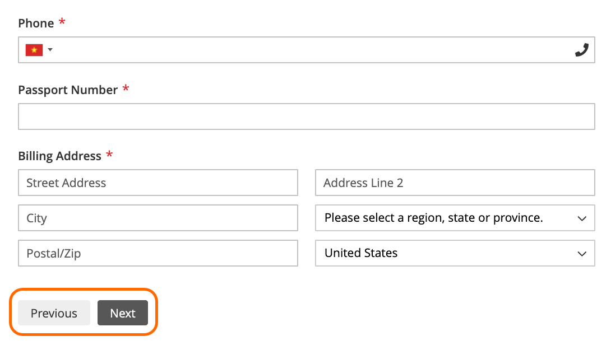The image size is (611, 364).
Task: Click the chevron on the state selector
Action: click(582, 218)
